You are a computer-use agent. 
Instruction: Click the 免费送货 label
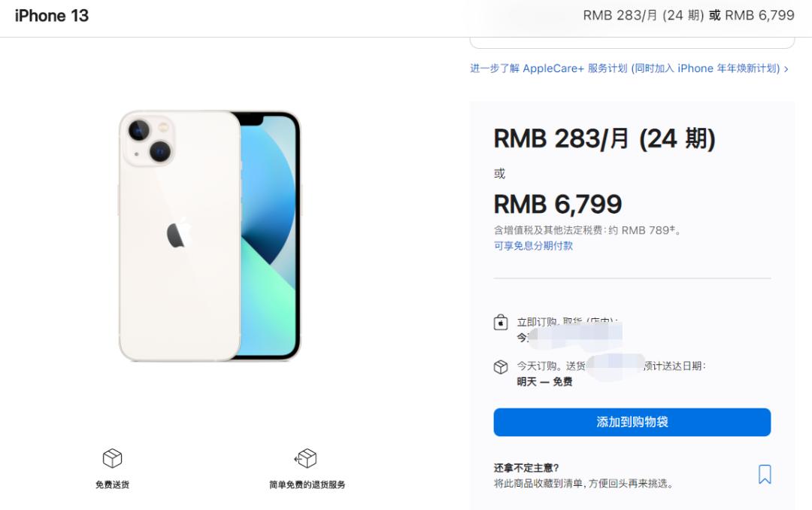(112, 484)
